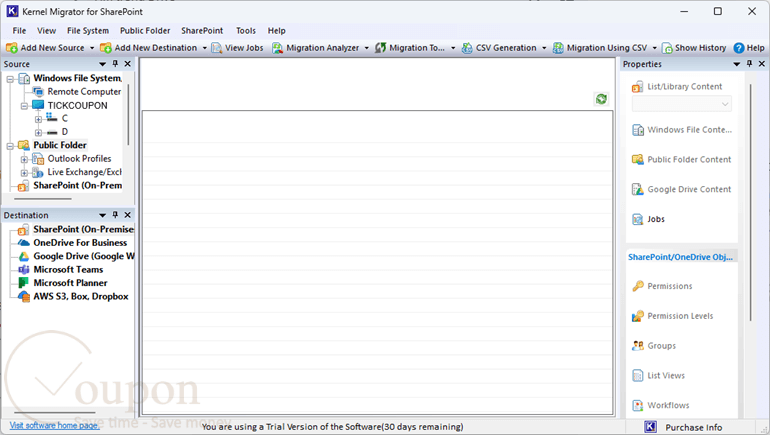
Task: Select the Remote Computer tree item
Action: tap(84, 91)
